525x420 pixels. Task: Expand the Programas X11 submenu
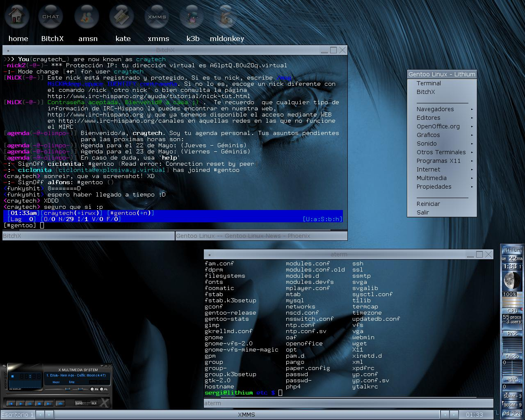(x=442, y=161)
